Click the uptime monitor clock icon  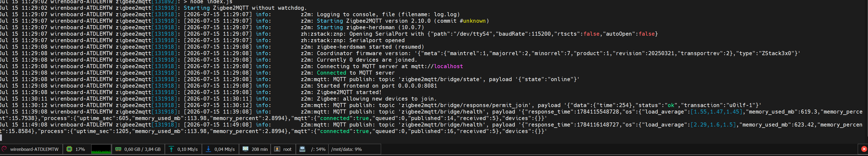pos(246,149)
